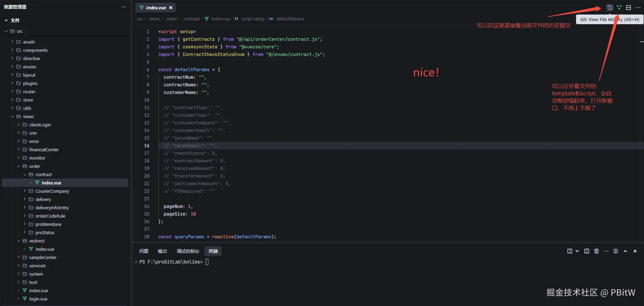The height and width of the screenshot is (306, 644).
Task: Click the Vue split editors icon
Action: 619,8
